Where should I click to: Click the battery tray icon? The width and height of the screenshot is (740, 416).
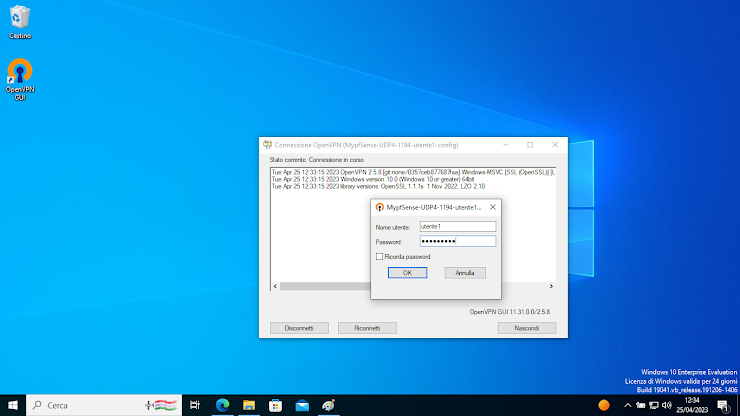pyautogui.click(x=640, y=405)
